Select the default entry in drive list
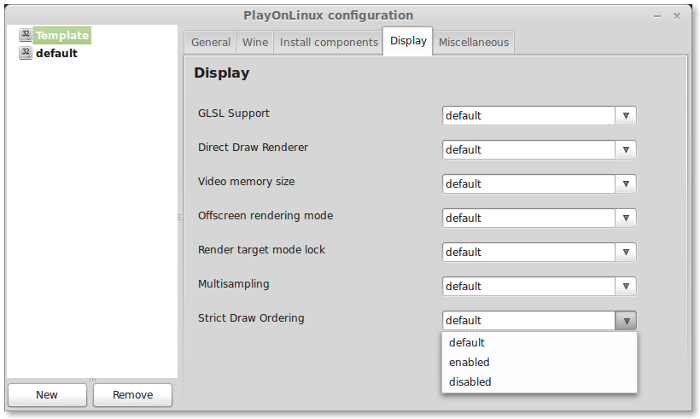This screenshot has height=419, width=700. coord(57,53)
